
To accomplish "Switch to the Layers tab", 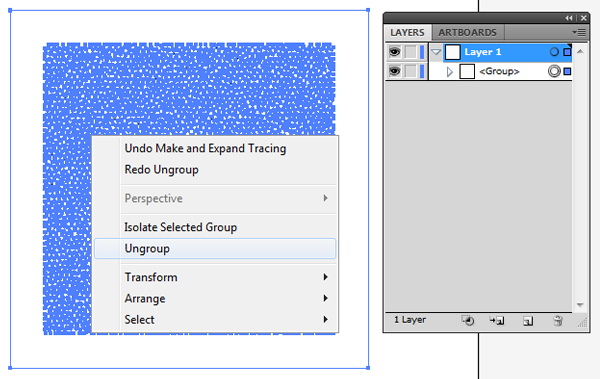I will tap(408, 33).
